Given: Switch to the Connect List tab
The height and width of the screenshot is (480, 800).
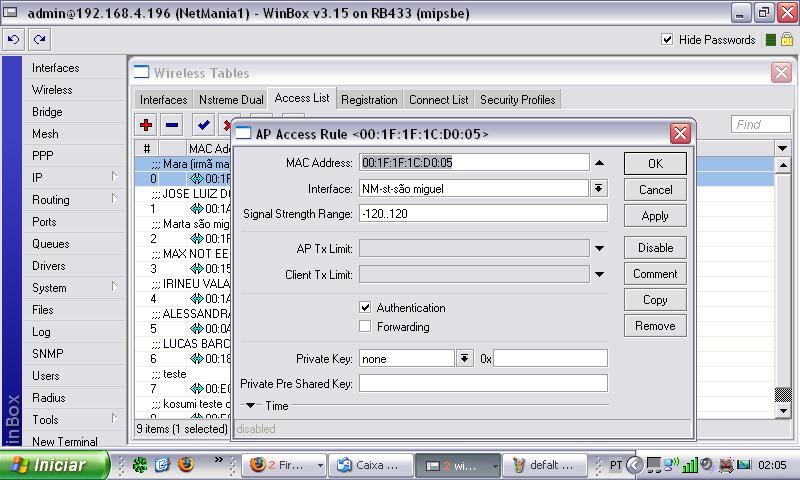Looking at the screenshot, I should (438, 99).
